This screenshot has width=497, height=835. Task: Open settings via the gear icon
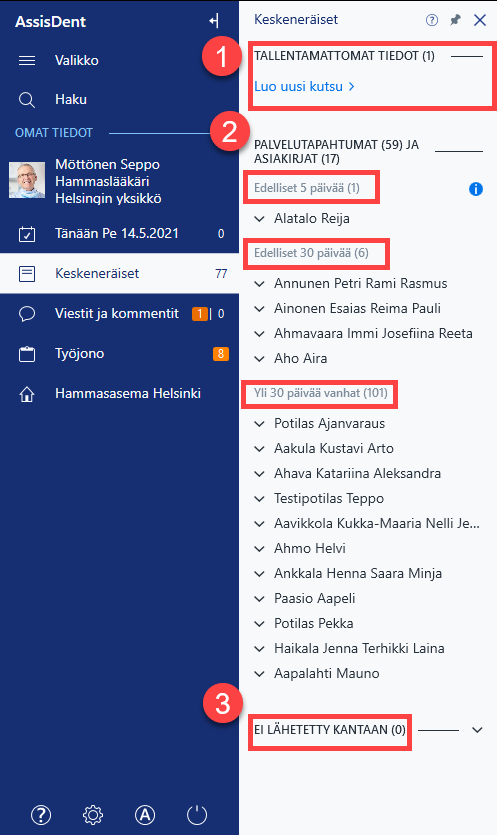[93, 814]
